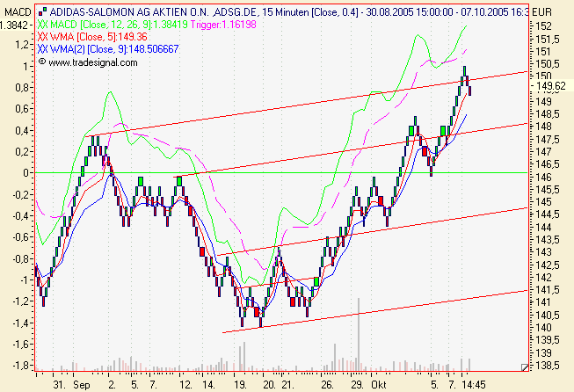574x392 pixels.
Task: Click the '-0,6' MACD axis label
Action: pos(20,237)
